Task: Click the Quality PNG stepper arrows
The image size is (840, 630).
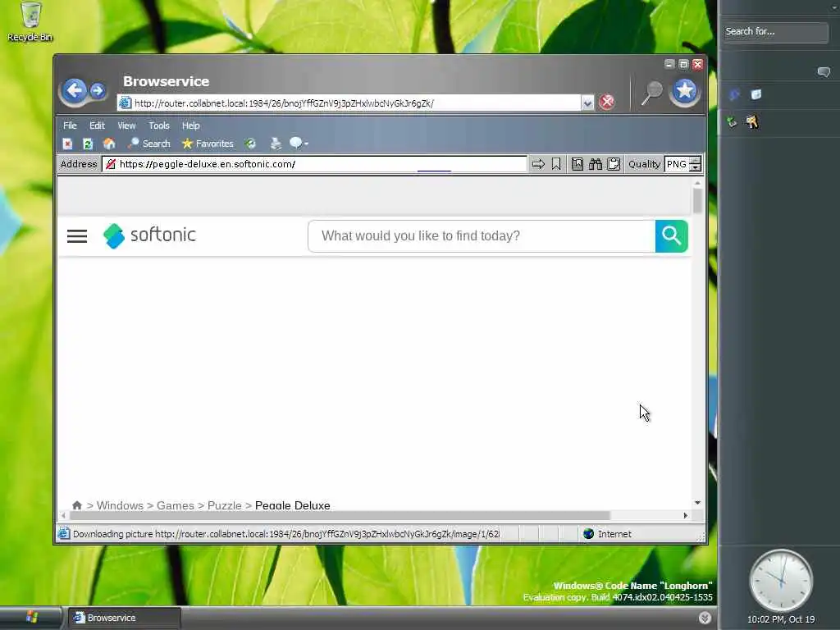Action: (695, 164)
